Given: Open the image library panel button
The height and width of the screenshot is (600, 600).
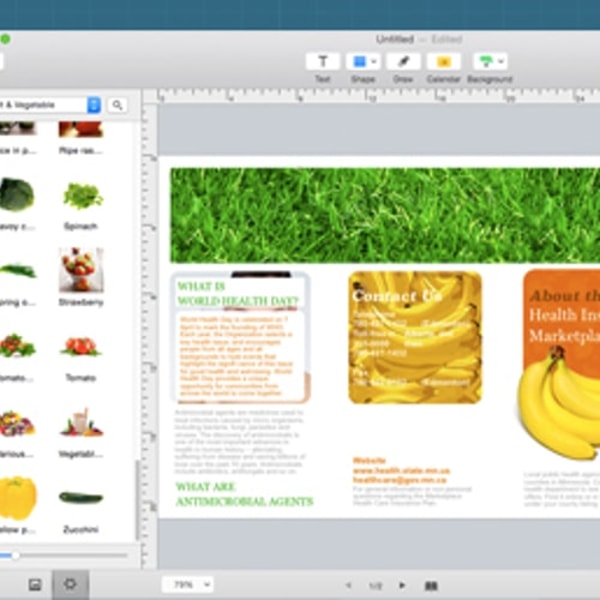Looking at the screenshot, I should (x=35, y=584).
